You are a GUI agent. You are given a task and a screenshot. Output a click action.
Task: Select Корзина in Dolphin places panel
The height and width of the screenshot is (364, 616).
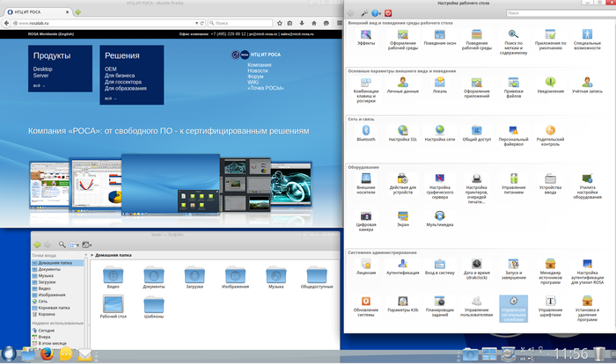coord(46,313)
